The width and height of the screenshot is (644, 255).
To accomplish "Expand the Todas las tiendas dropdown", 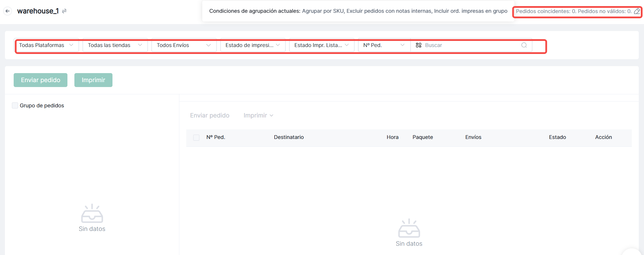I will point(115,45).
